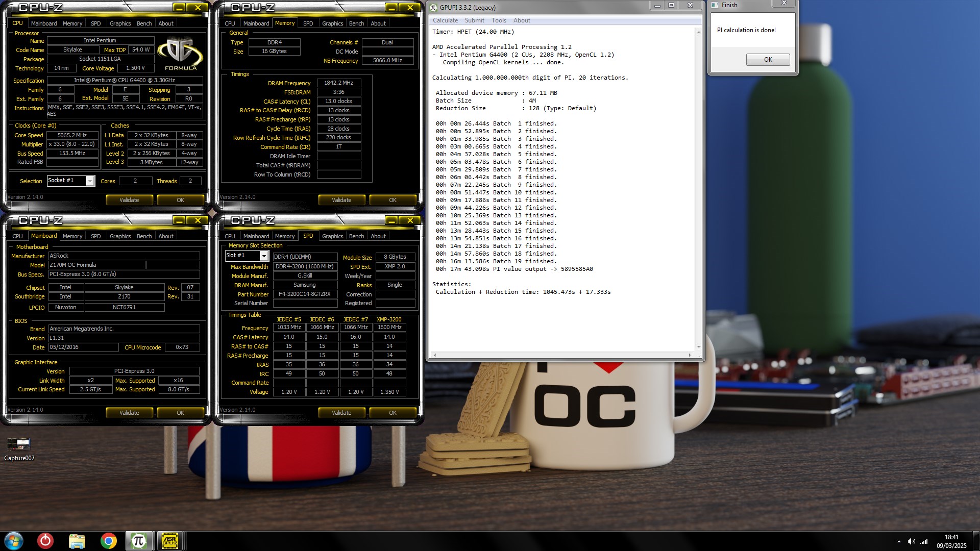Viewport: 980px width, 551px height.
Task: Click the Specification Pentium G4400 field
Action: click(125, 81)
